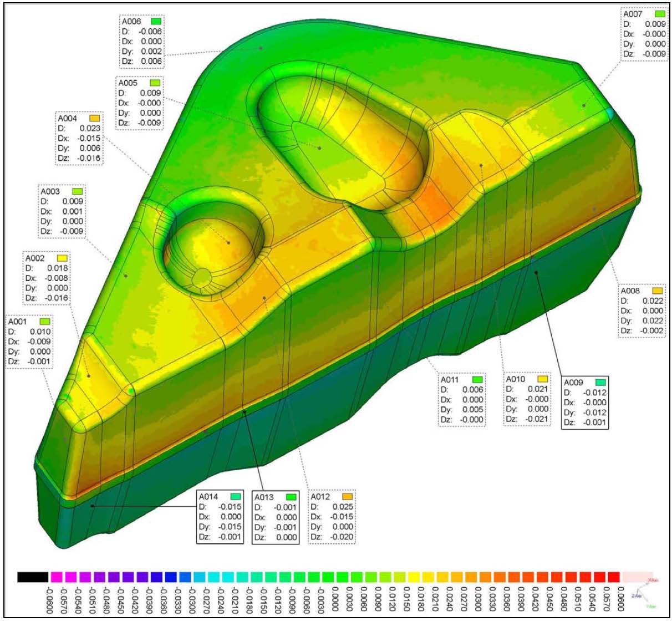This screenshot has width=672, height=621.
Task: Click the teal color swatch in A009
Action: (600, 382)
